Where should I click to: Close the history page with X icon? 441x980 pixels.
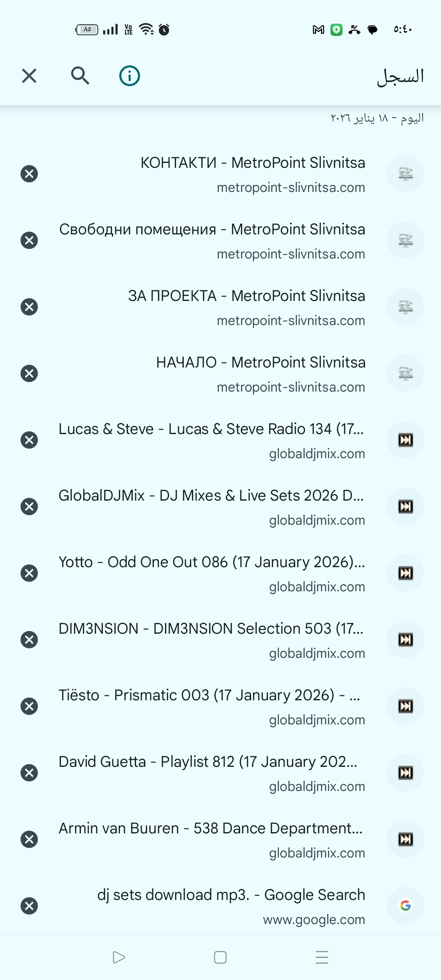29,76
